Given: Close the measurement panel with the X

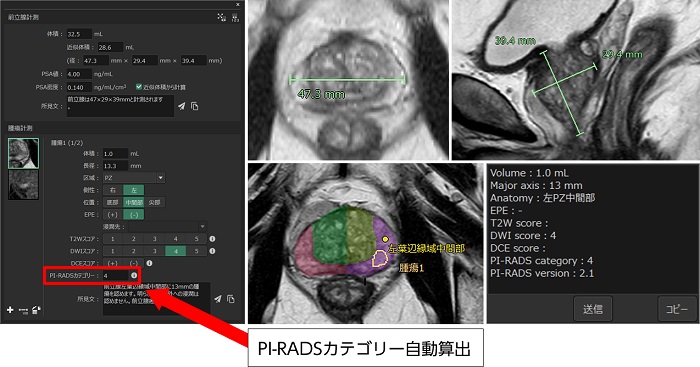Looking at the screenshot, I should click(x=238, y=4).
